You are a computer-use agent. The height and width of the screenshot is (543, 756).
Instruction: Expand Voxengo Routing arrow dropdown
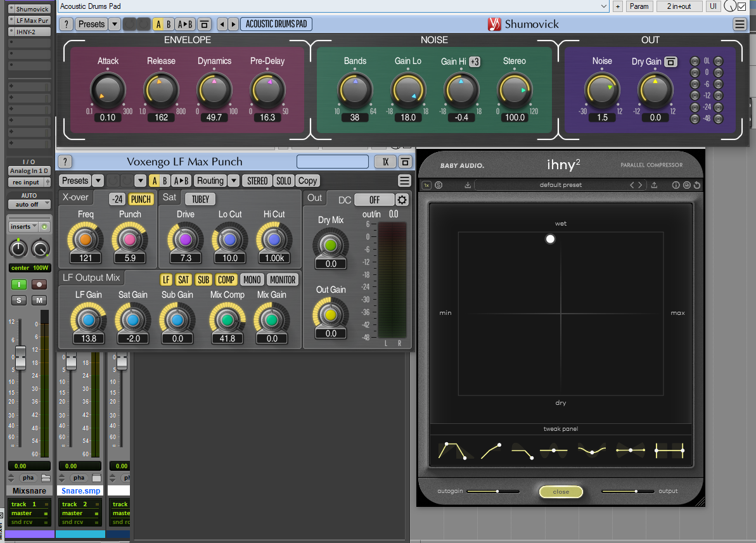pyautogui.click(x=233, y=181)
